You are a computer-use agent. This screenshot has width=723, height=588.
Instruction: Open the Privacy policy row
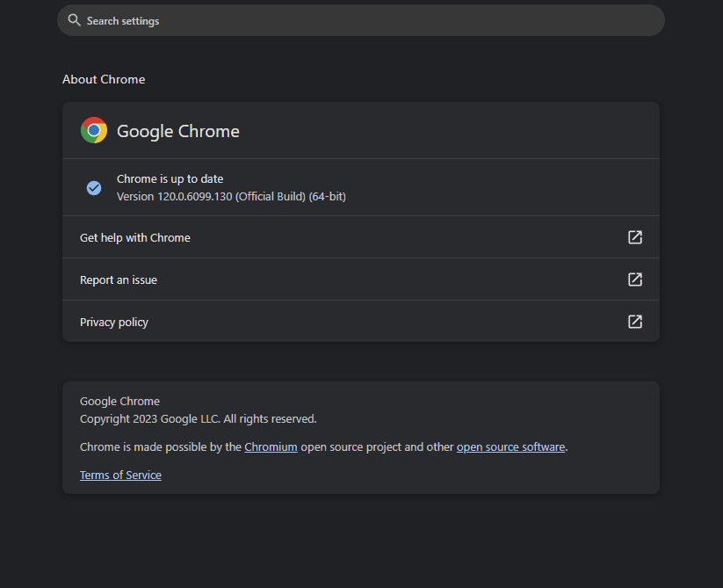pos(360,322)
